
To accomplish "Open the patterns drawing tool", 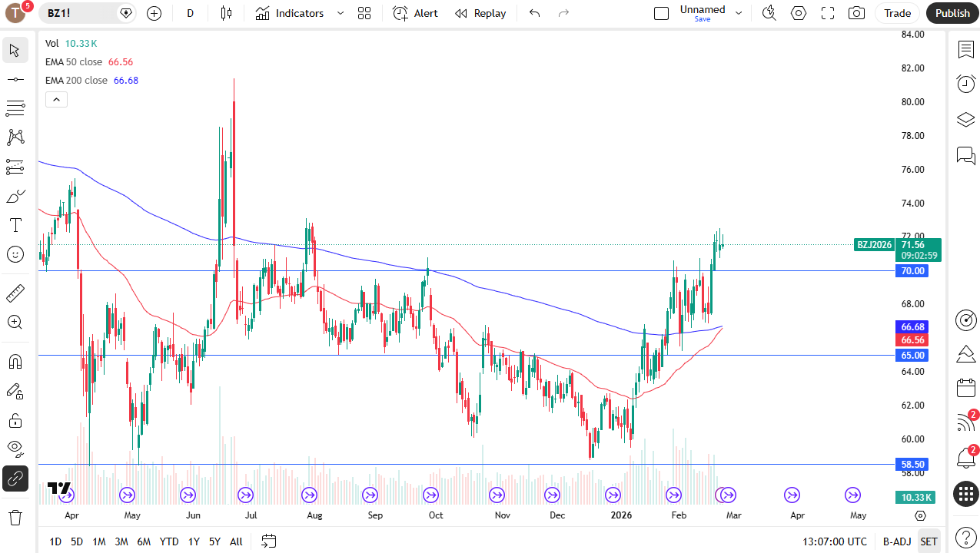I will pyautogui.click(x=15, y=137).
